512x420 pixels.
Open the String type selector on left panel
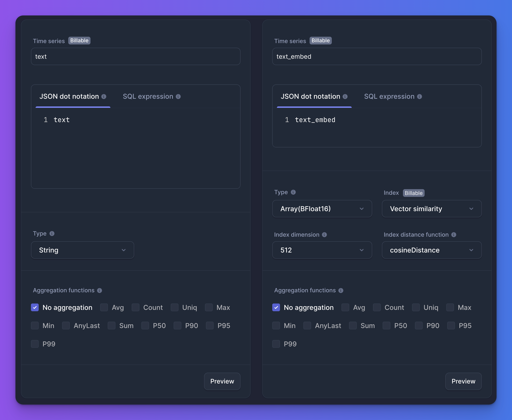click(82, 250)
